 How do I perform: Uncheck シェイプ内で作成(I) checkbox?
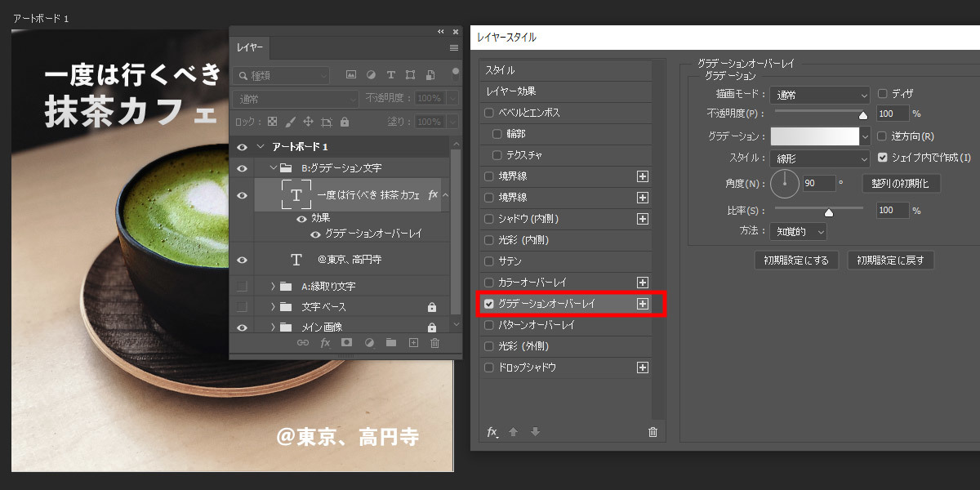click(x=882, y=157)
